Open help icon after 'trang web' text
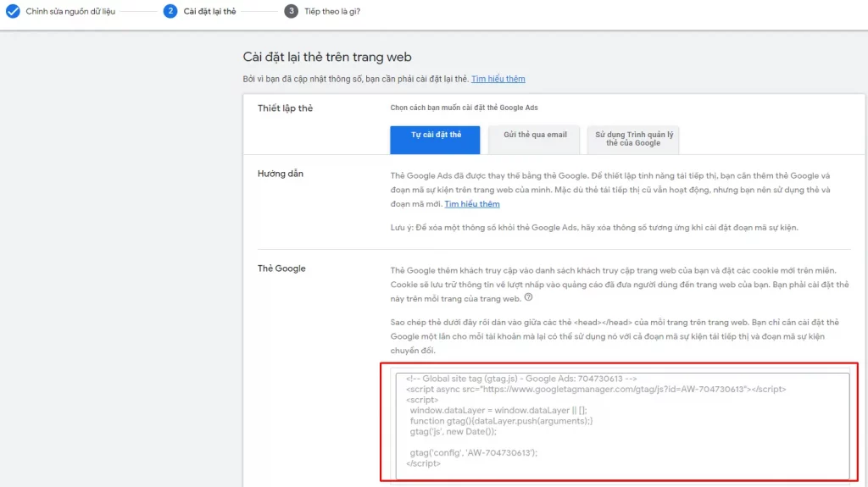The image size is (868, 487). click(x=529, y=297)
